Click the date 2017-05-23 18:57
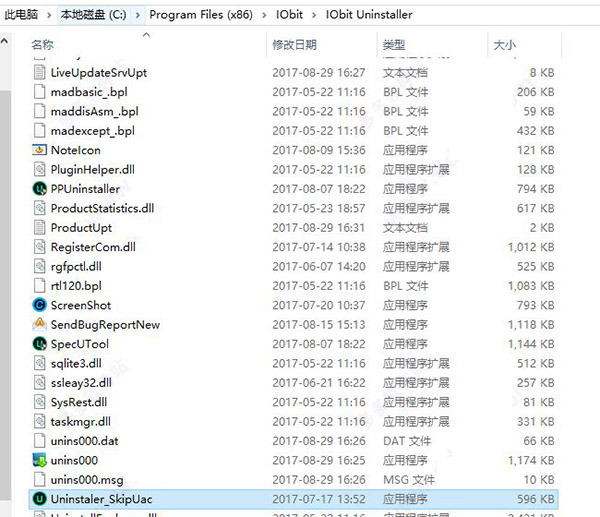This screenshot has height=517, width=600. (319, 208)
